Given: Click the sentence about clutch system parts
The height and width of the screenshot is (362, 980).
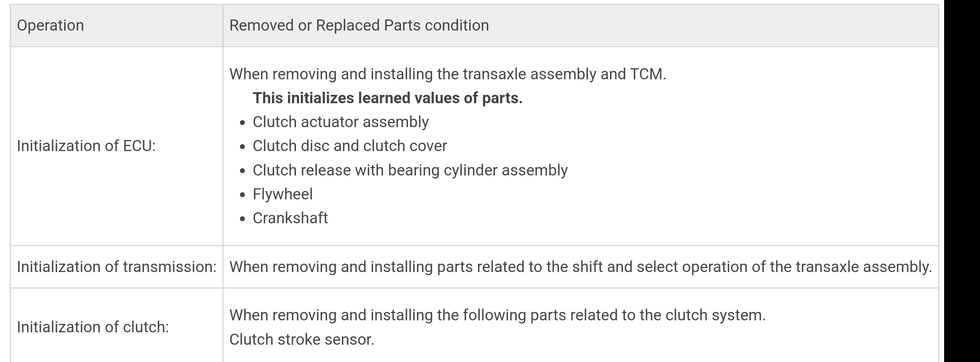Looking at the screenshot, I should click(497, 315).
